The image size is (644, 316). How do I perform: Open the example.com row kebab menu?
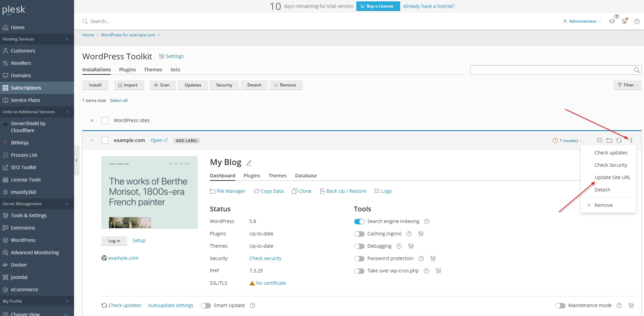[631, 140]
